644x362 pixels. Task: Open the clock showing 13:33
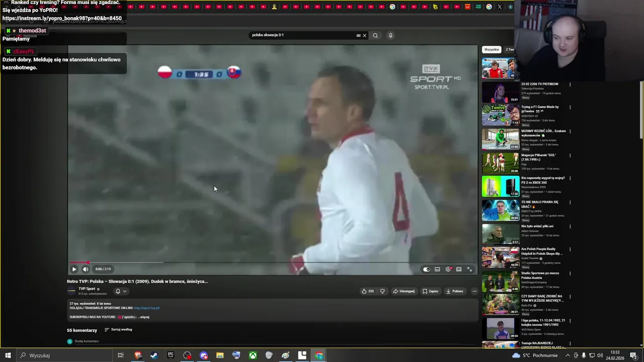click(x=614, y=355)
